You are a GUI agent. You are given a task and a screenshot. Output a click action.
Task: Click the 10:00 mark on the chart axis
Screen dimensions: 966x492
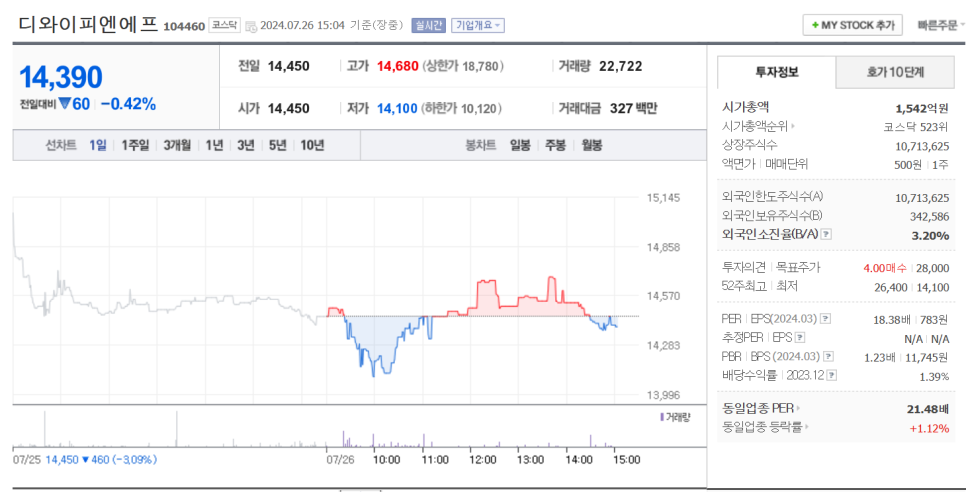tap(387, 459)
